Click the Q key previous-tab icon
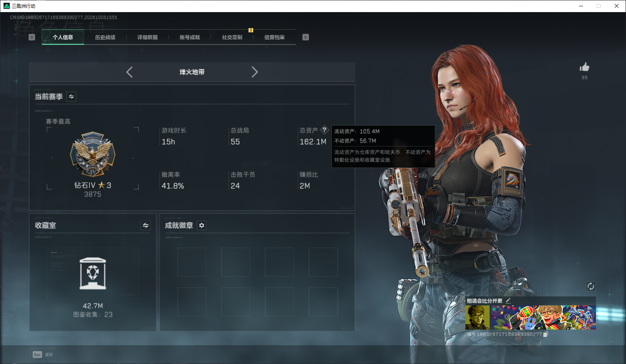The height and width of the screenshot is (364, 626). tap(32, 37)
